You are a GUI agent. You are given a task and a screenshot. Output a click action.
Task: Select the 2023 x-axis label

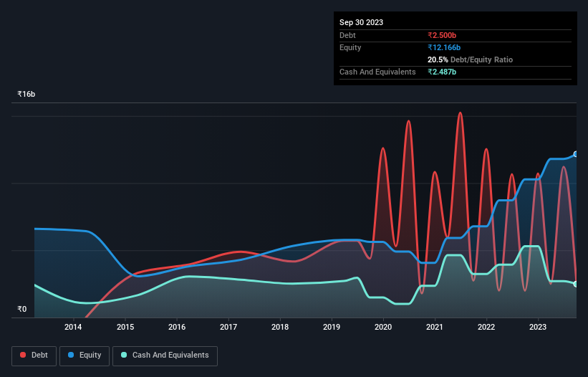(538, 327)
